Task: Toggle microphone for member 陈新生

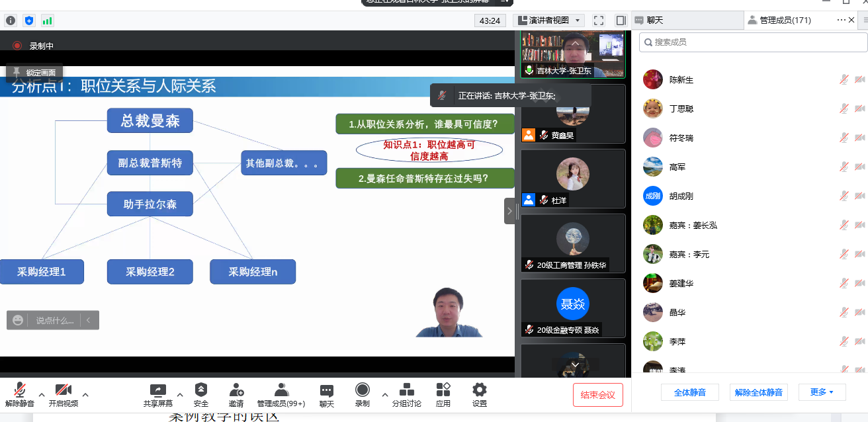Action: coord(844,79)
